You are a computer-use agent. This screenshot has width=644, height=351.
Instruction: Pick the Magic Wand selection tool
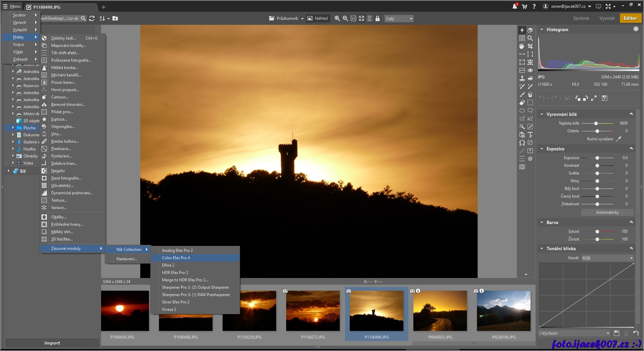(522, 127)
